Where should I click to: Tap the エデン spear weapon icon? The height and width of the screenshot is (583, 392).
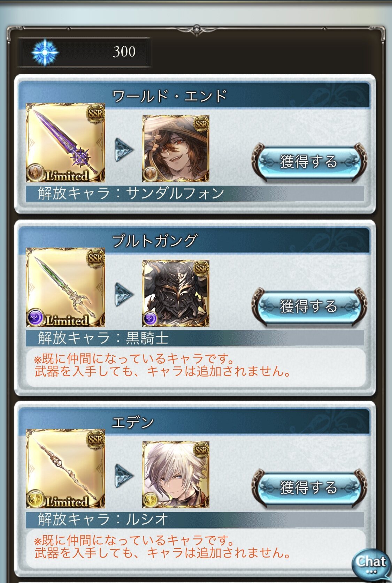coord(66,469)
